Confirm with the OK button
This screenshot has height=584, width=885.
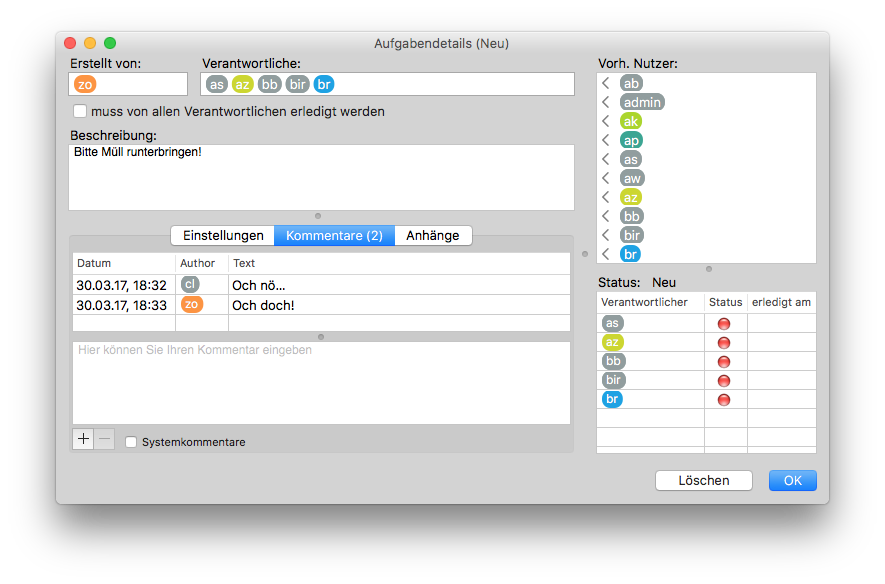coord(792,481)
